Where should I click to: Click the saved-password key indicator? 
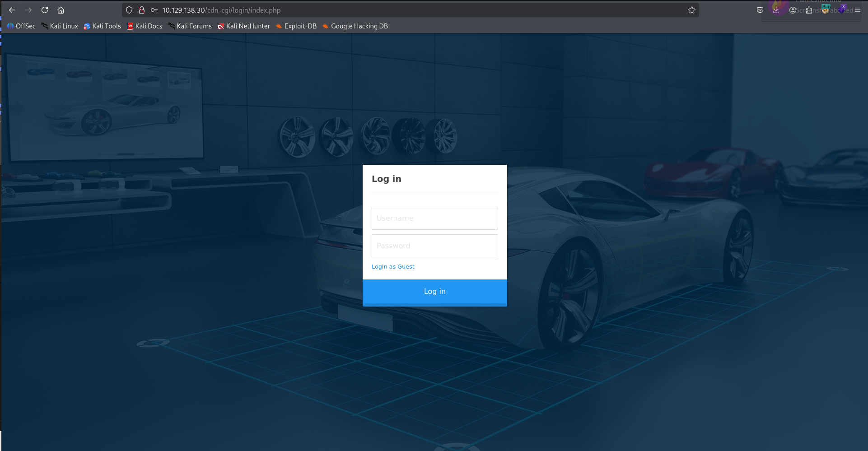coord(154,9)
